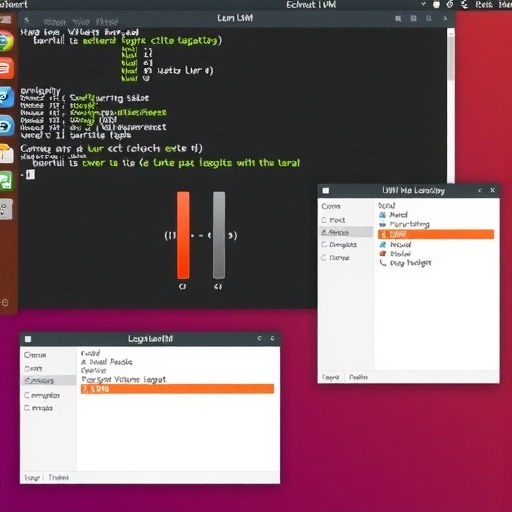Open the blue dock icon just below the red one

tap(7, 97)
